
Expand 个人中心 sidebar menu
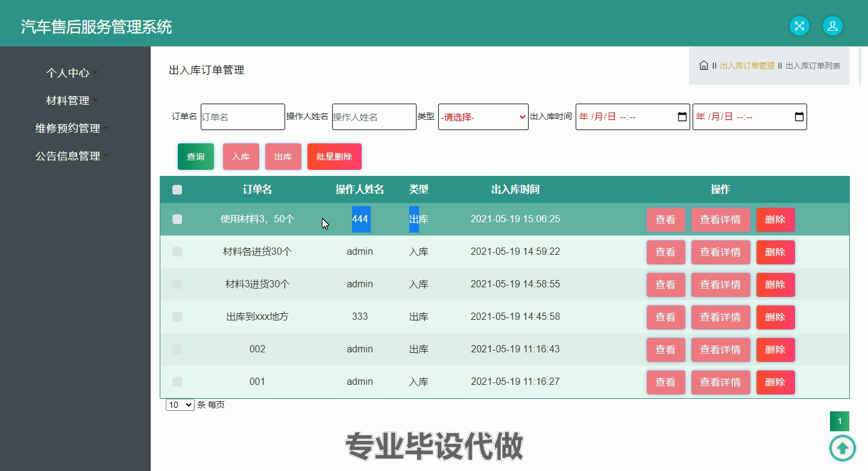coord(72,73)
